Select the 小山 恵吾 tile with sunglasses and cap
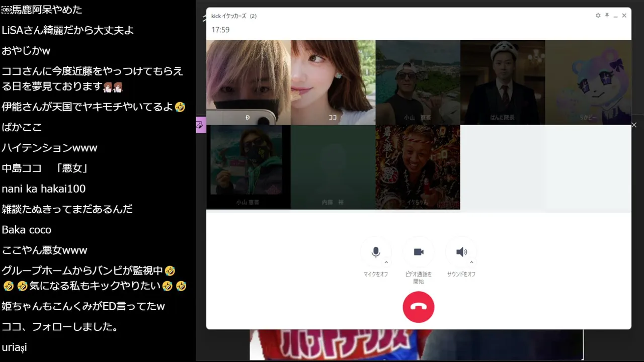 418,82
